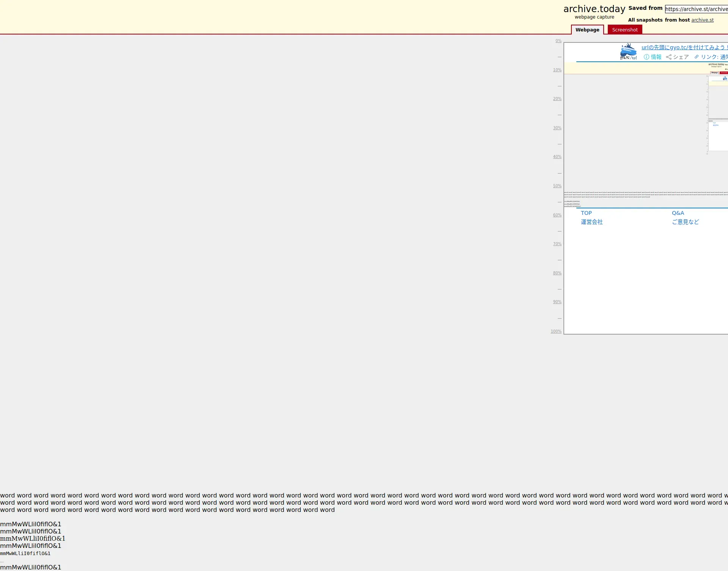
Task: Click the Q&A footer link
Action: (678, 213)
